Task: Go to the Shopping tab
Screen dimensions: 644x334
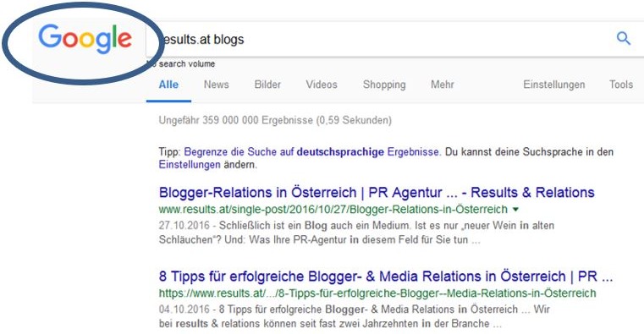Action: click(384, 85)
